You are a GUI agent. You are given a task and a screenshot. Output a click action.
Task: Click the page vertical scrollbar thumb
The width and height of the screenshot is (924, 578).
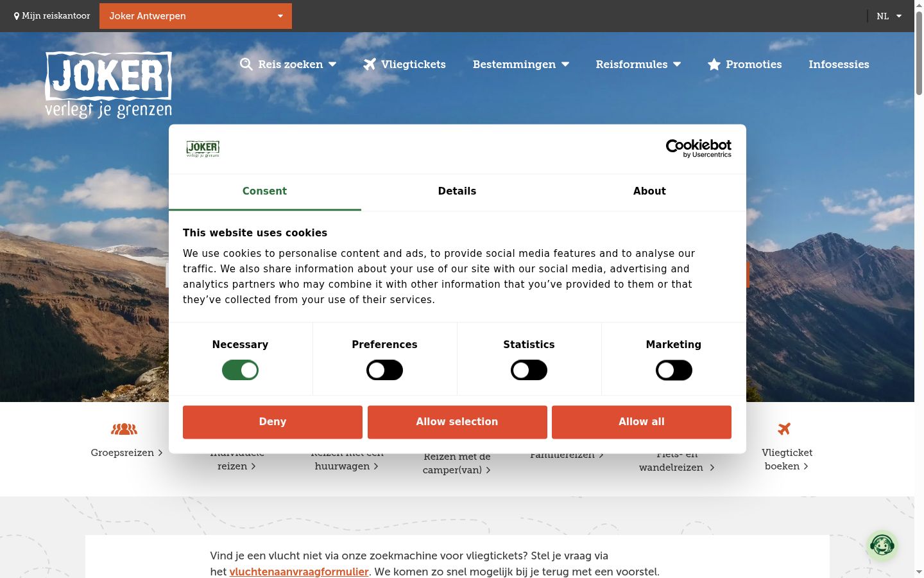point(919,55)
